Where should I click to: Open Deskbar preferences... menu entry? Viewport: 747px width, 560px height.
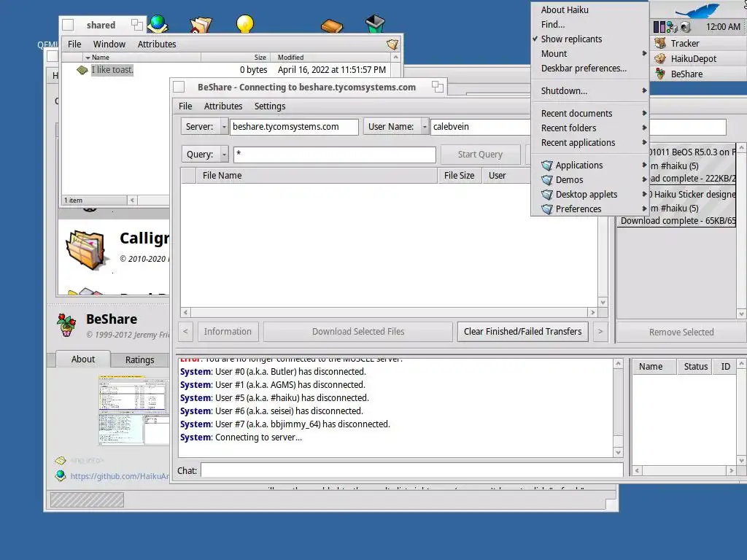point(589,69)
